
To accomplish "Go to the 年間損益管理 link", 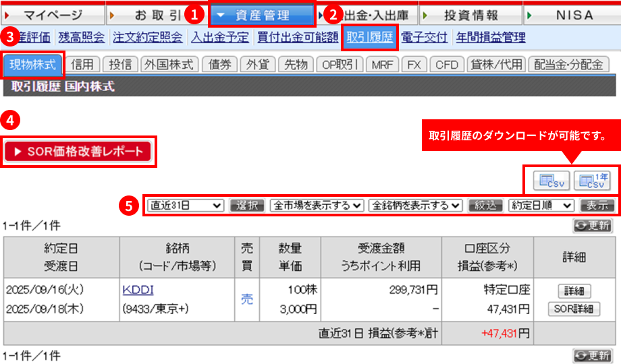I will [491, 38].
